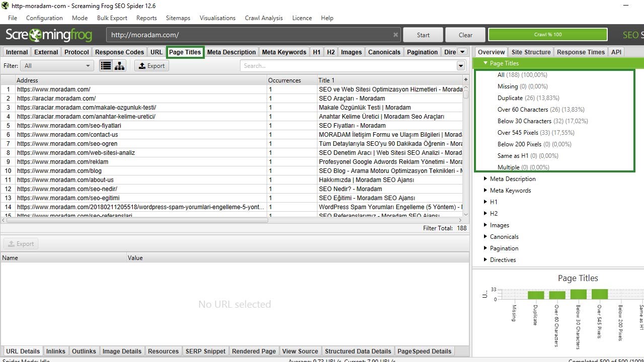This screenshot has height=362, width=644.
Task: Click the Start crawl button
Action: click(x=423, y=35)
